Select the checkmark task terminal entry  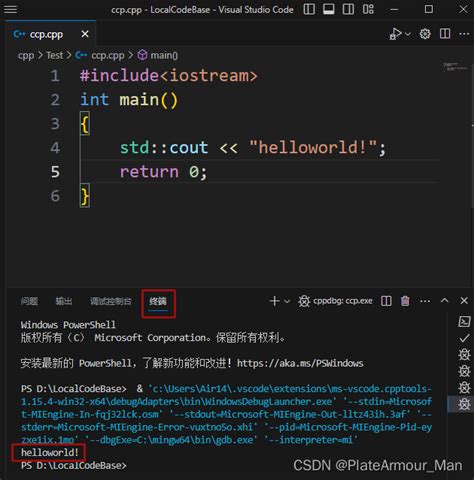[x=464, y=339]
